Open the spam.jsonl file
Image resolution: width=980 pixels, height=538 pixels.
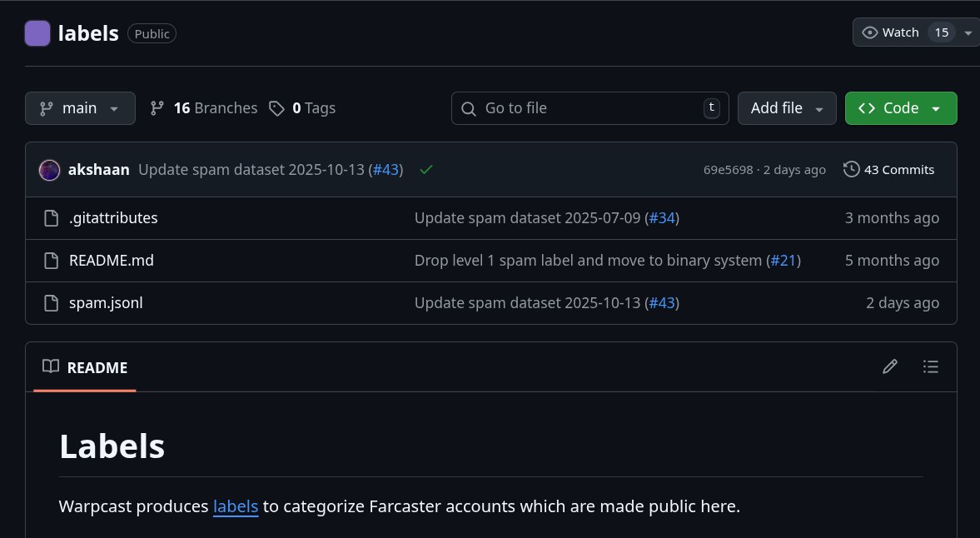point(106,303)
